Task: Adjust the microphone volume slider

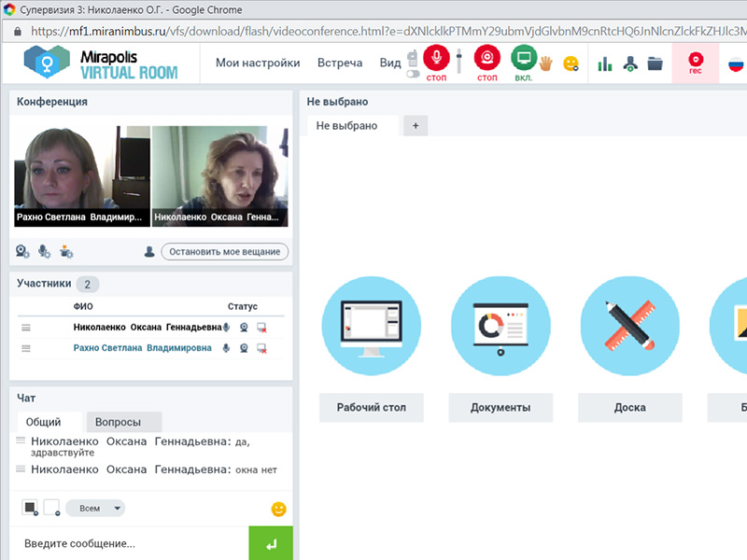Action: coord(458,61)
